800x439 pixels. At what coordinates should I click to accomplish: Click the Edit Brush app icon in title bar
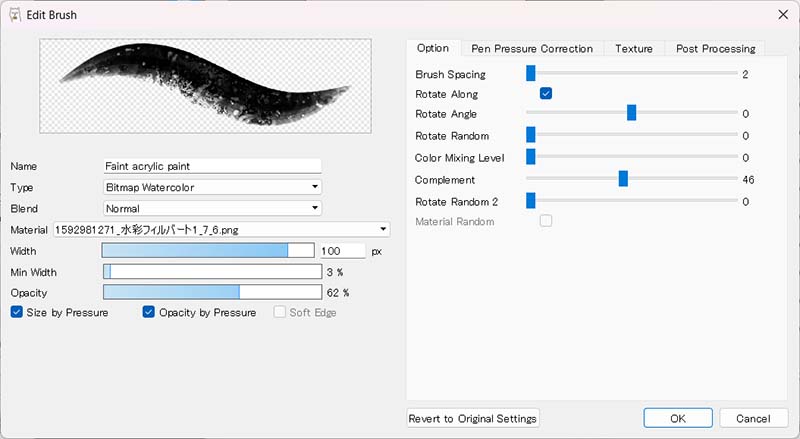coord(15,15)
